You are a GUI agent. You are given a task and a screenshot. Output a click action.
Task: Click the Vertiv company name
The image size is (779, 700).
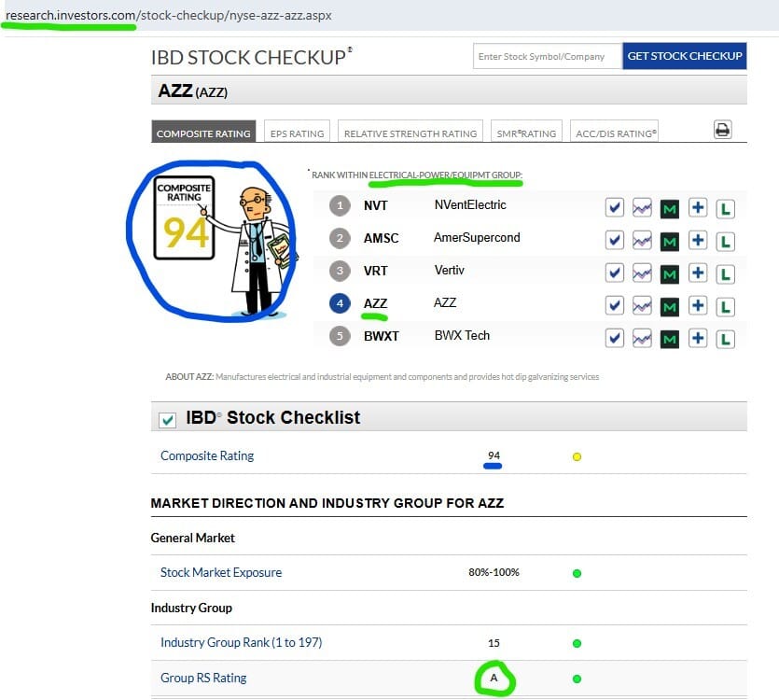tap(449, 270)
